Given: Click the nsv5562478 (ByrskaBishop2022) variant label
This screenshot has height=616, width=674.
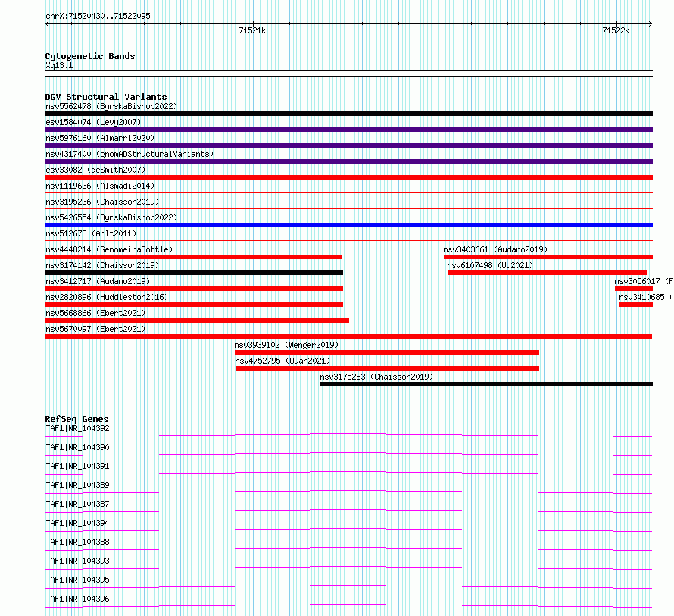Looking at the screenshot, I should [111, 106].
